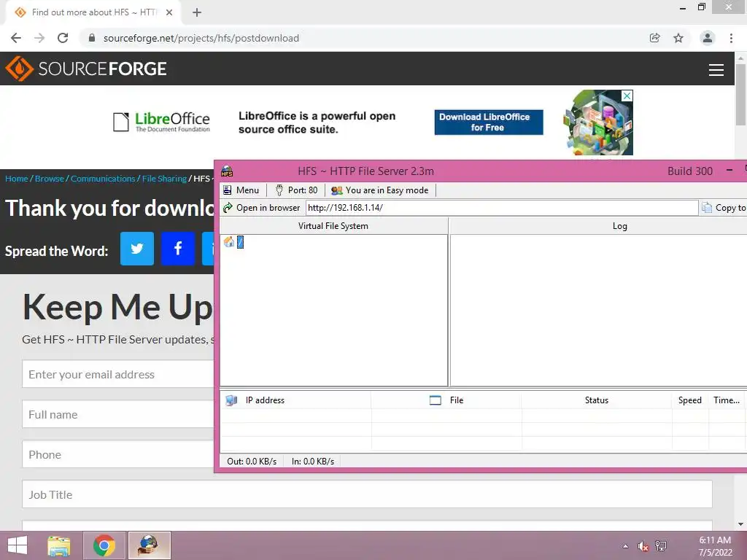Click the Port: 80 button
The image size is (747, 560).
coord(296,190)
